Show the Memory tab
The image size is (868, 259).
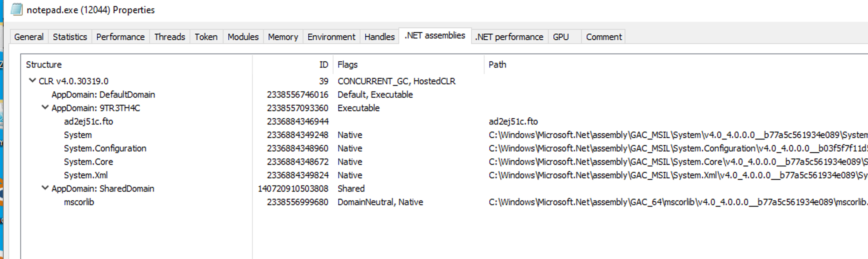click(283, 37)
